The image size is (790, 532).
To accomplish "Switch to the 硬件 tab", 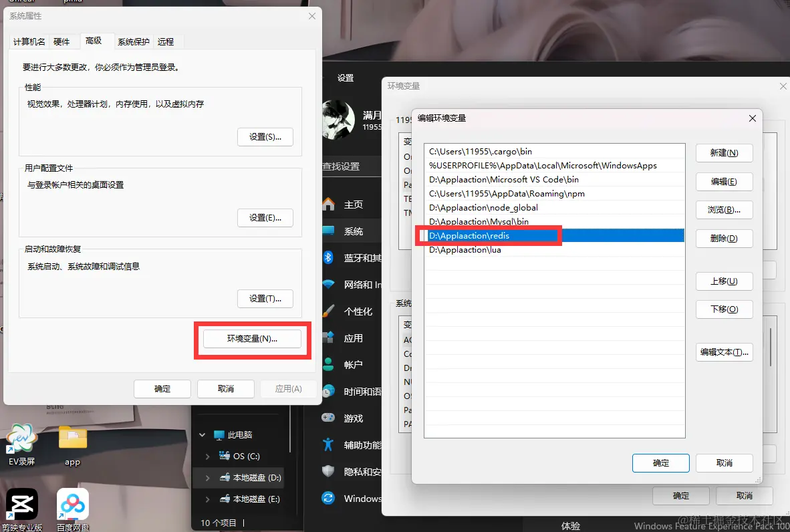I will click(x=61, y=42).
